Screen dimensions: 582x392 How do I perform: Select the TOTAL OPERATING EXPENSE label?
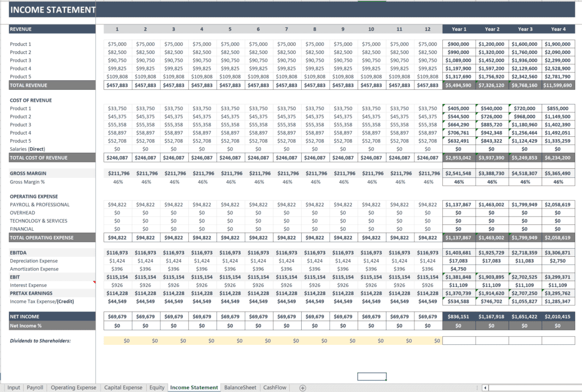coord(52,237)
